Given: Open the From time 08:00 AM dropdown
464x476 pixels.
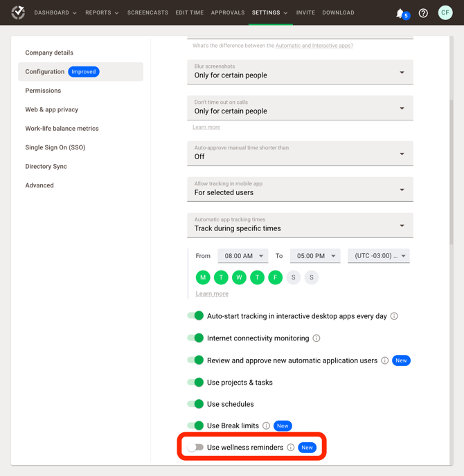Looking at the screenshot, I should point(243,256).
